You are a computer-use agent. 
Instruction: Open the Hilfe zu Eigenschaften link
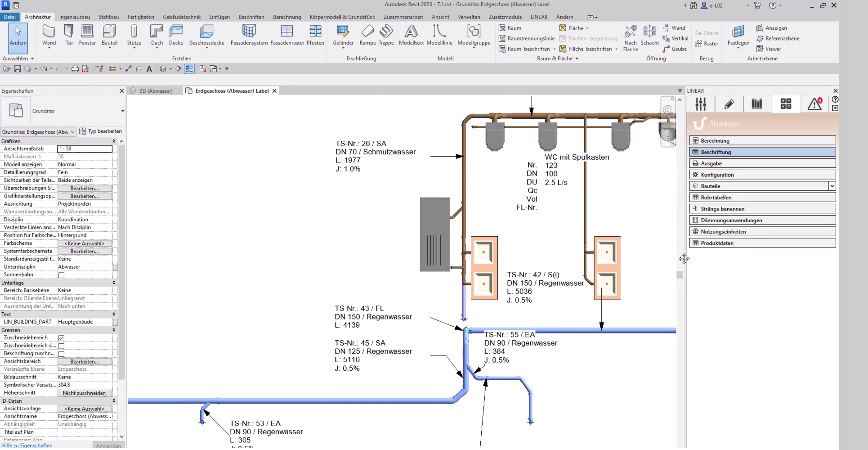click(x=27, y=445)
